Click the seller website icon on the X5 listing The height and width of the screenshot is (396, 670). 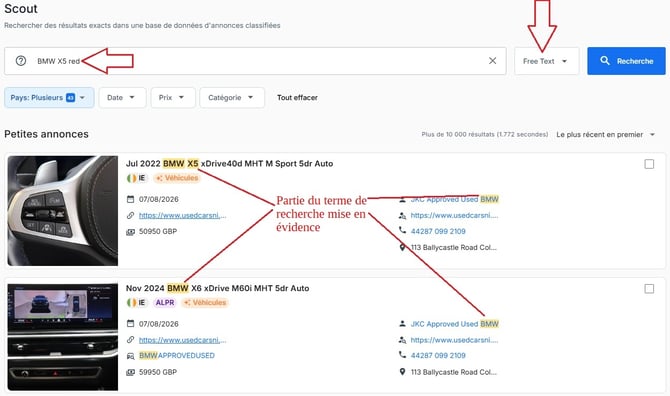[402, 216]
